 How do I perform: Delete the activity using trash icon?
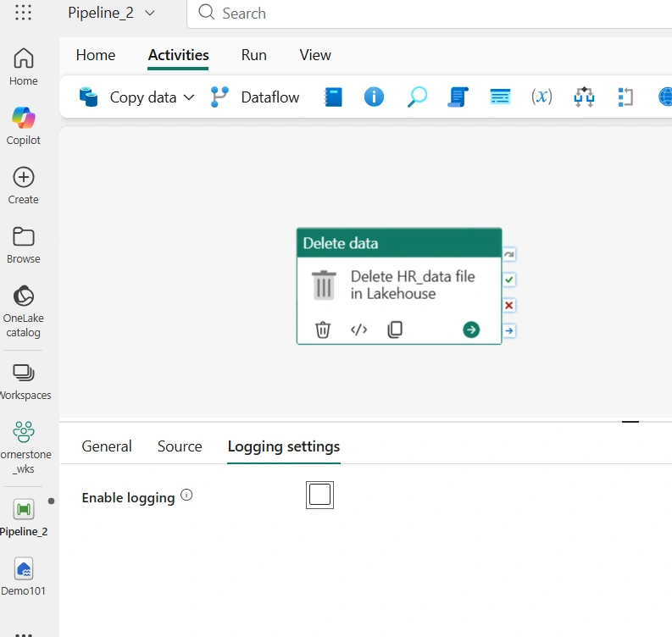(322, 330)
